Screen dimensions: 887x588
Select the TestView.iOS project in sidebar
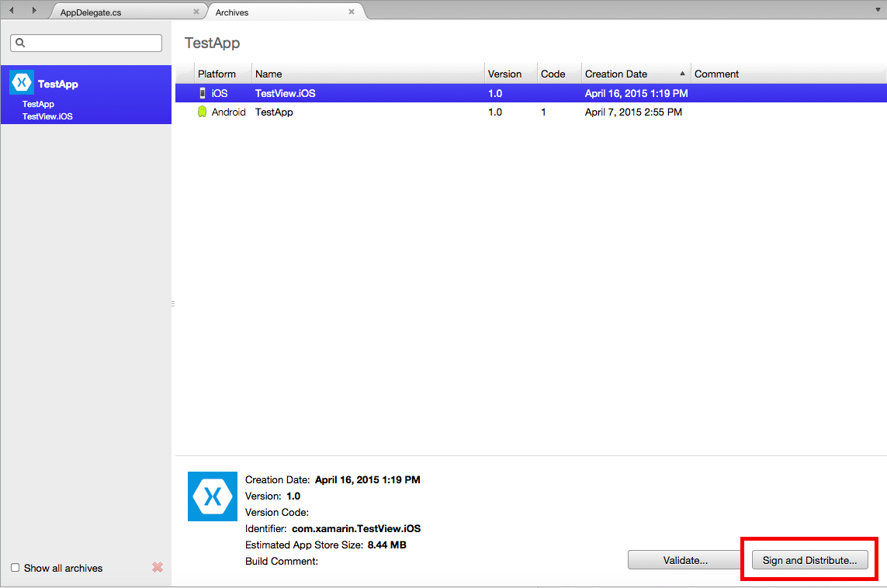coord(47,116)
